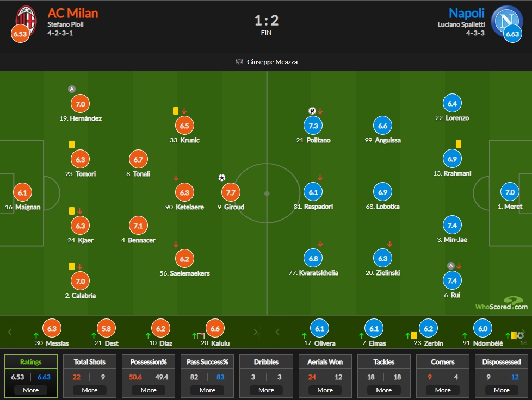Open More under Total Shots
This screenshot has width=532, height=400.
tap(90, 390)
